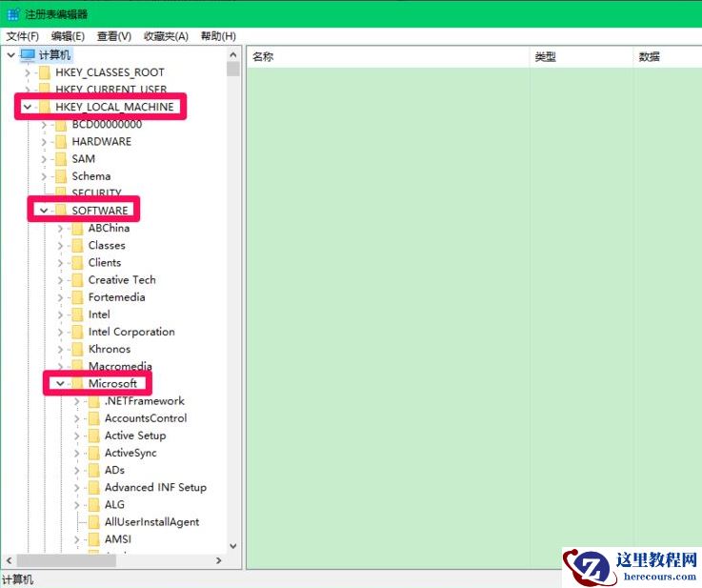This screenshot has width=702, height=588.
Task: Select the SOFTWARE key label
Action: pyautogui.click(x=100, y=211)
